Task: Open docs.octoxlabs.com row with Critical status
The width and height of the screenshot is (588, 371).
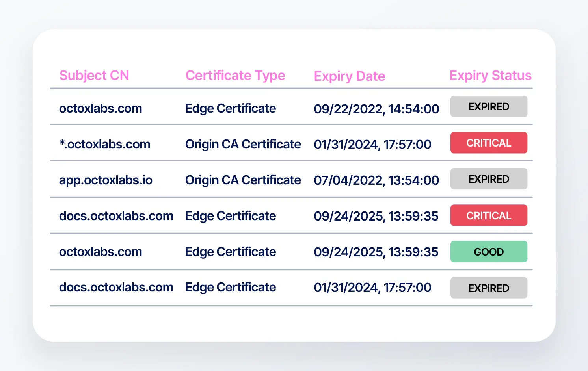Action: pos(291,215)
